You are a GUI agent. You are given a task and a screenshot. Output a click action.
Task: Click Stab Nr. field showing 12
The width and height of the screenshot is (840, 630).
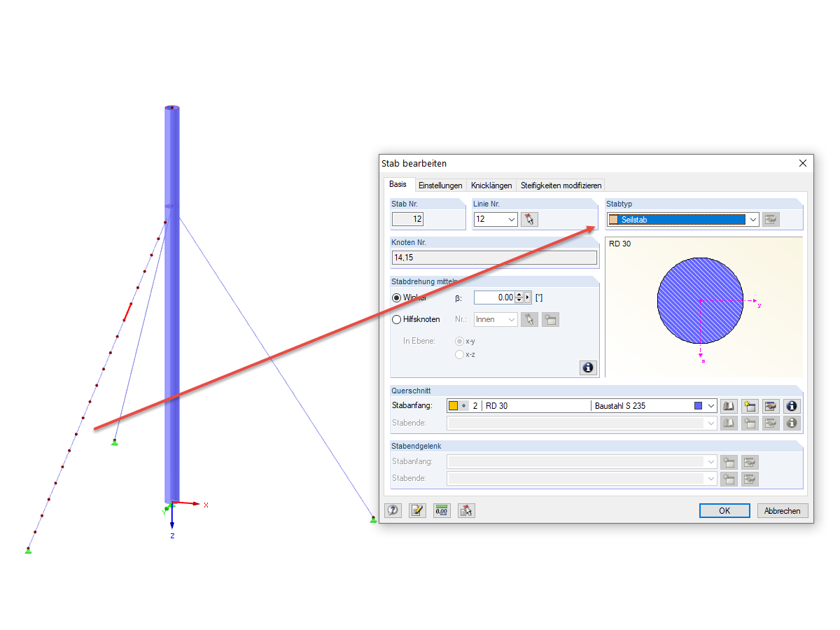[407, 219]
